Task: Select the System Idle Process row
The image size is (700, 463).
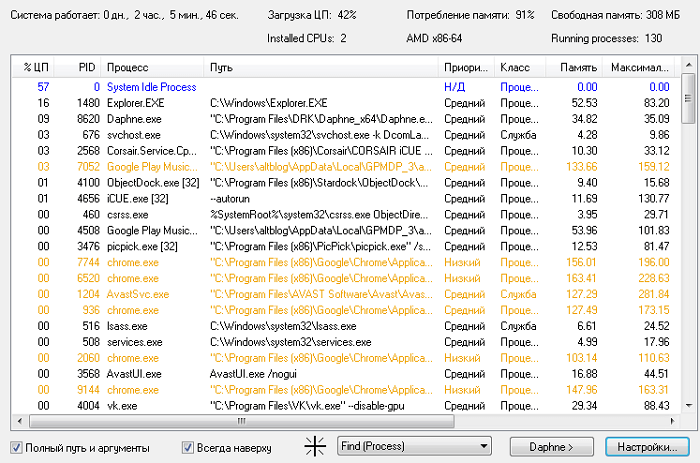Action: [x=150, y=87]
